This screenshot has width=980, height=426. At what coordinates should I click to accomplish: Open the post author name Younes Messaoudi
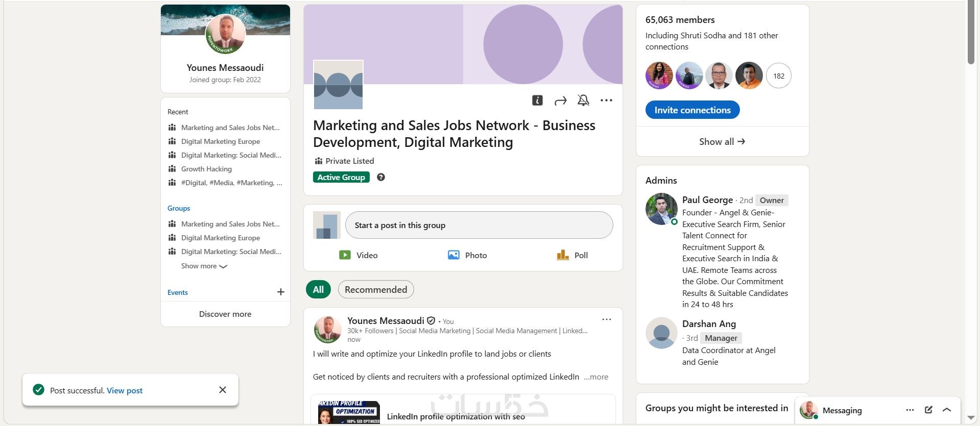click(386, 320)
